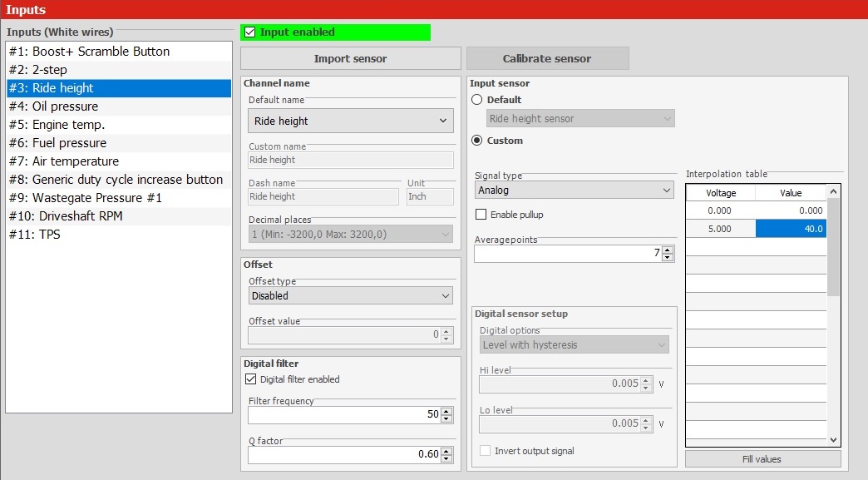Open the Default name dropdown
Screen dimensions: 868x480
(350, 121)
